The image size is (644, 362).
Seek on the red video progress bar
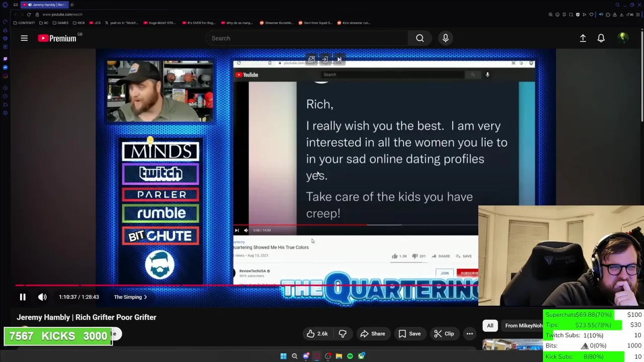(247, 286)
